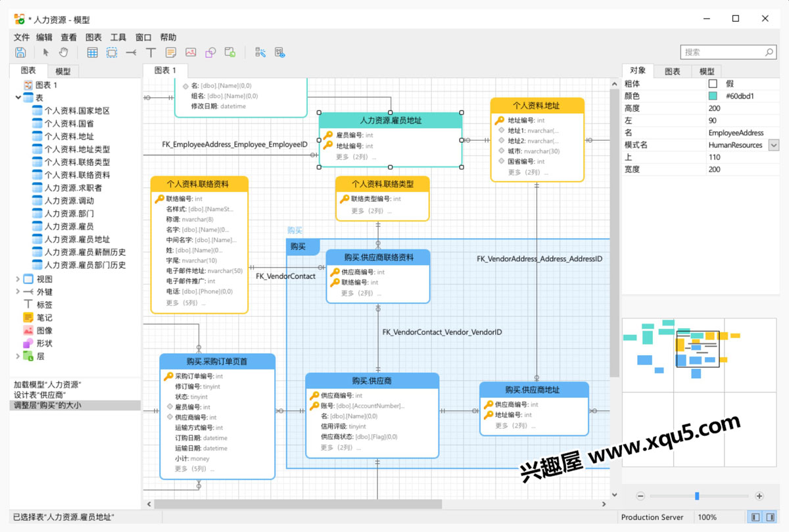This screenshot has height=532, width=789.
Task: Open the 编辑 menu
Action: coord(44,37)
